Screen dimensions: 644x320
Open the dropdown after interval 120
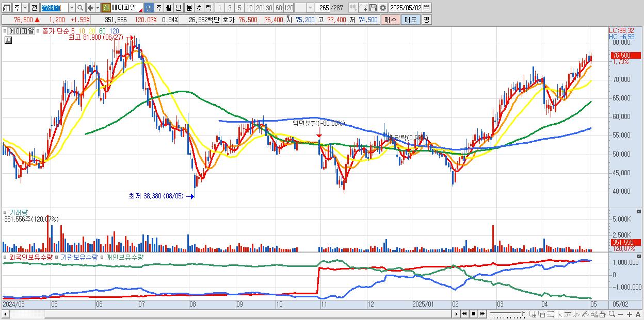pyautogui.click(x=310, y=8)
